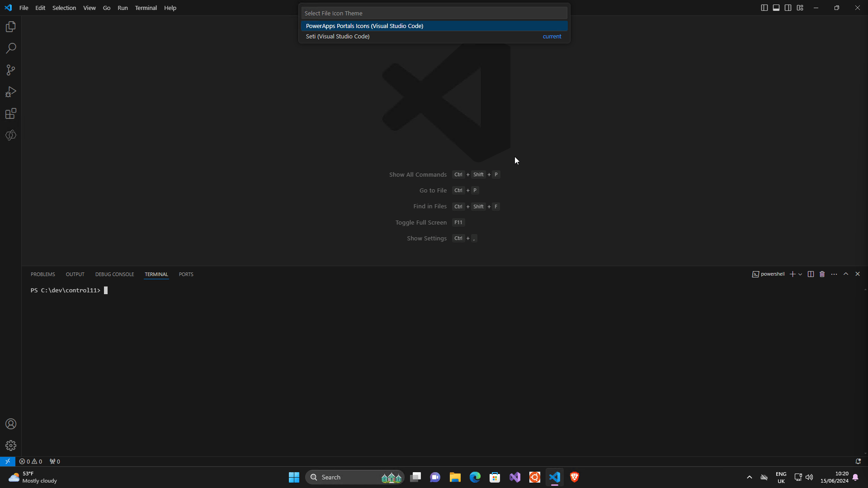Expand Customize Layout options in title bar
The width and height of the screenshot is (868, 488).
click(x=800, y=8)
